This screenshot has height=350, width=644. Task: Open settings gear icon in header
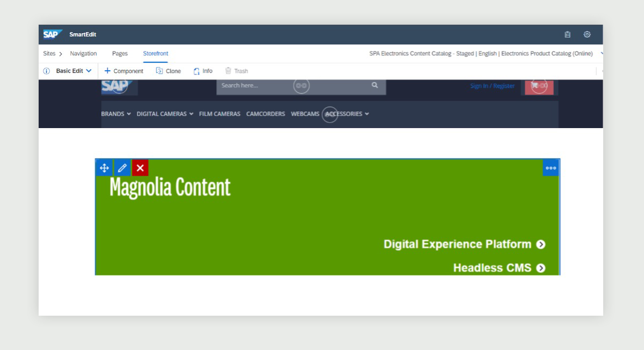tap(587, 35)
